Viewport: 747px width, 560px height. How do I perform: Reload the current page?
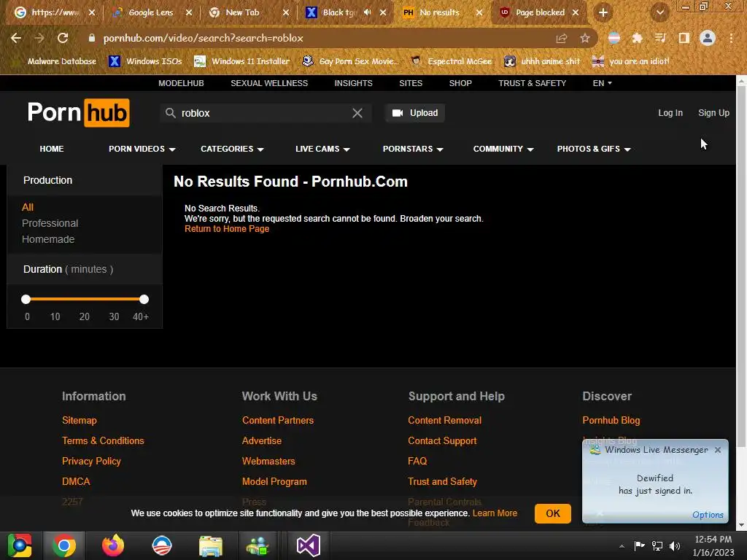coord(63,38)
